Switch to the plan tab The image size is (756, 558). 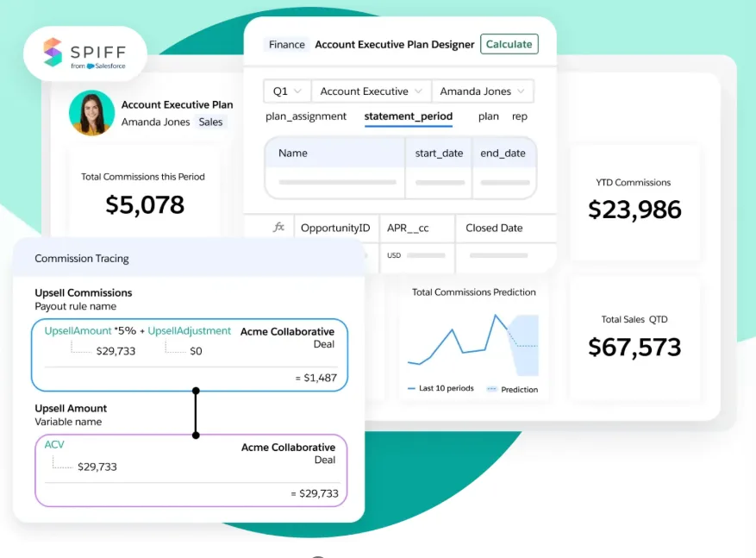[487, 116]
